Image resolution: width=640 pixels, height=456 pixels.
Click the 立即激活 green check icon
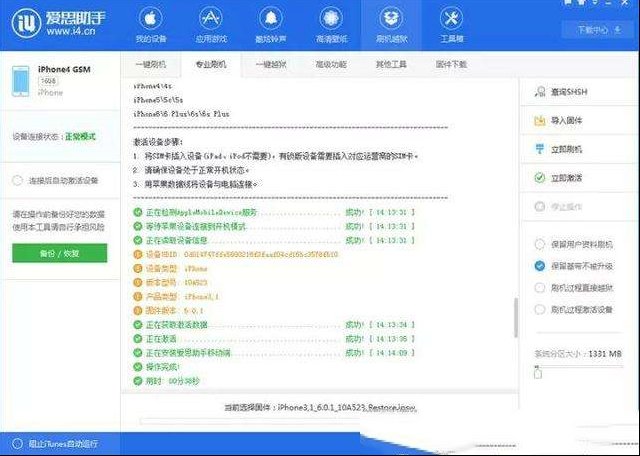(x=540, y=178)
